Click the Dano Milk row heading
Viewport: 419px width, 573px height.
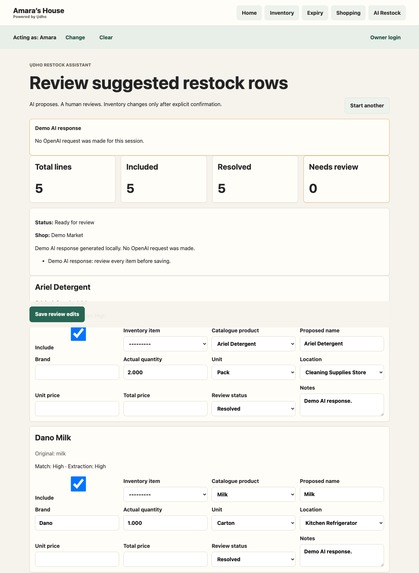53,438
